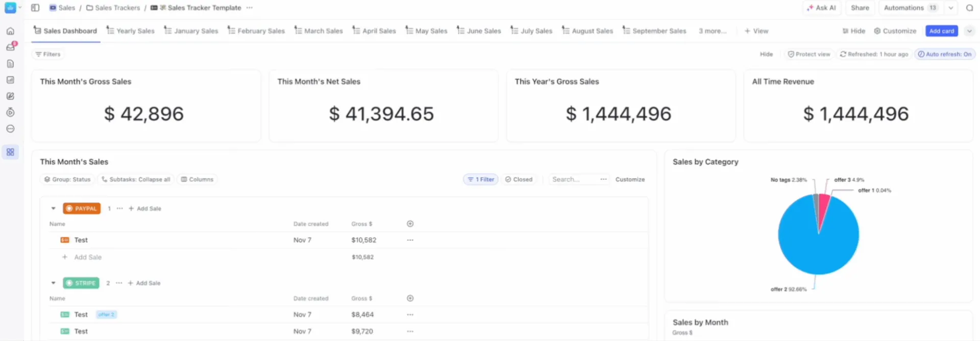Toggle the 1 Filter pill
The width and height of the screenshot is (980, 341).
coord(481,179)
